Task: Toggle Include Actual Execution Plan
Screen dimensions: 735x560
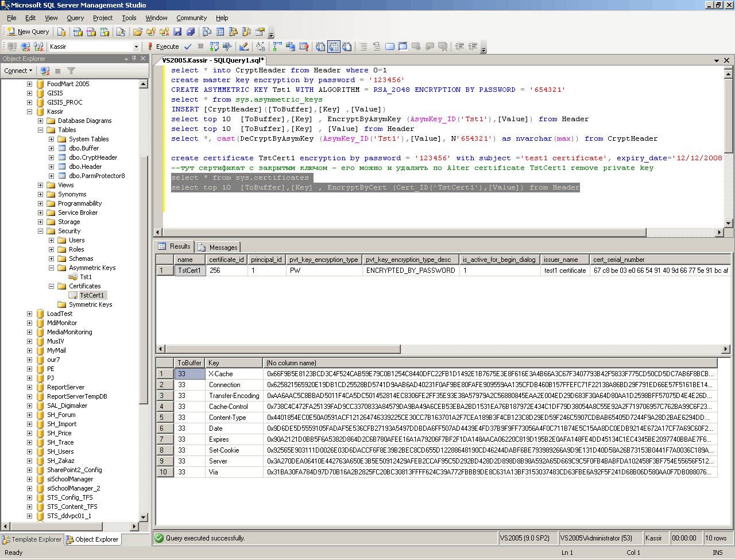Action: tap(277, 47)
